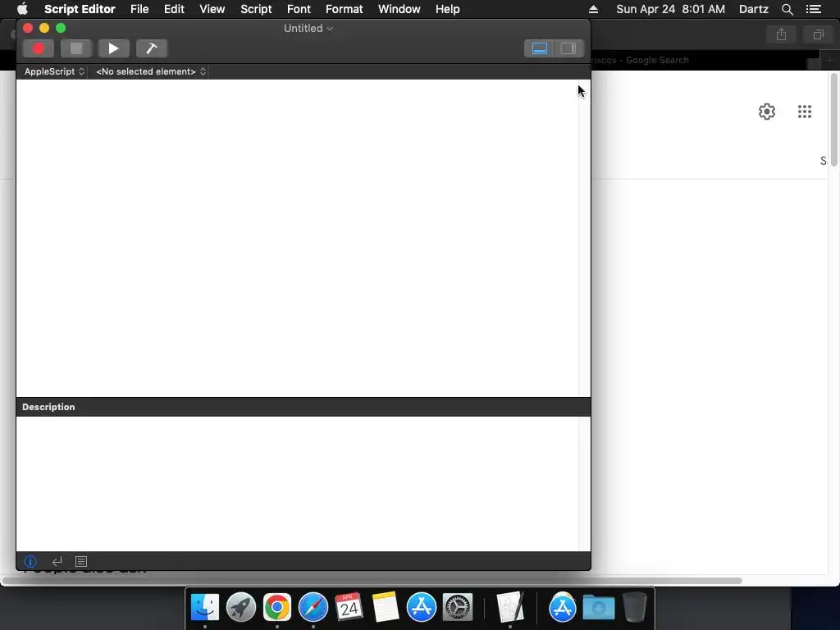Open Google settings gear in Safari
This screenshot has width=840, height=630.
pos(767,112)
